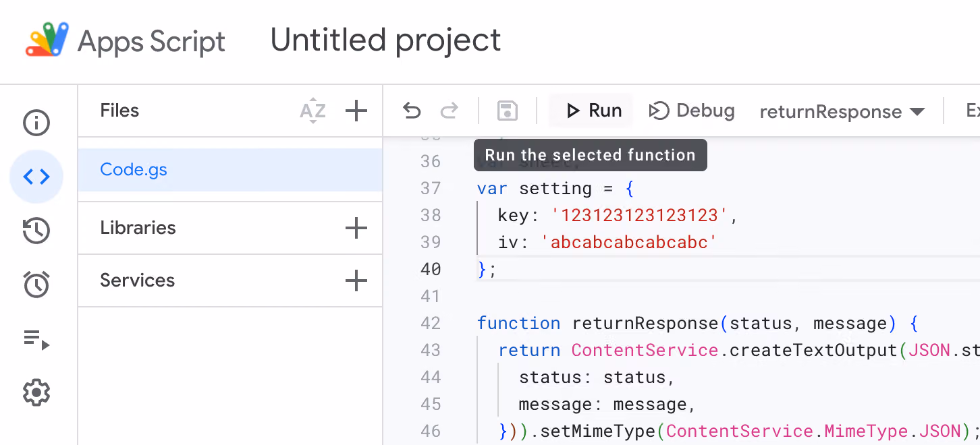
Task: Click 'ContentService.createTextOutput' in line 43
Action: (x=735, y=350)
